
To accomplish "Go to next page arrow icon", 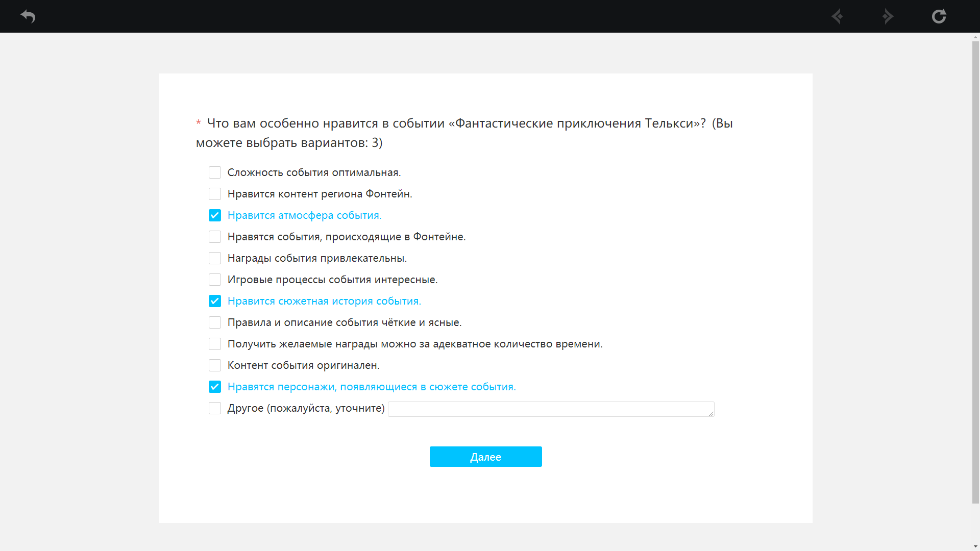I will point(888,16).
